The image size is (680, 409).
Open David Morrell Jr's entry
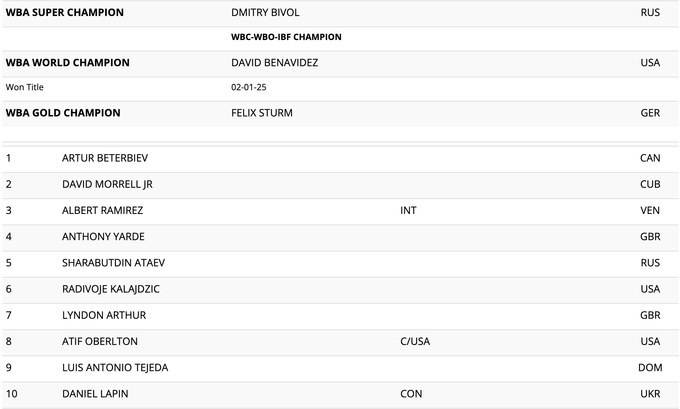[107, 184]
